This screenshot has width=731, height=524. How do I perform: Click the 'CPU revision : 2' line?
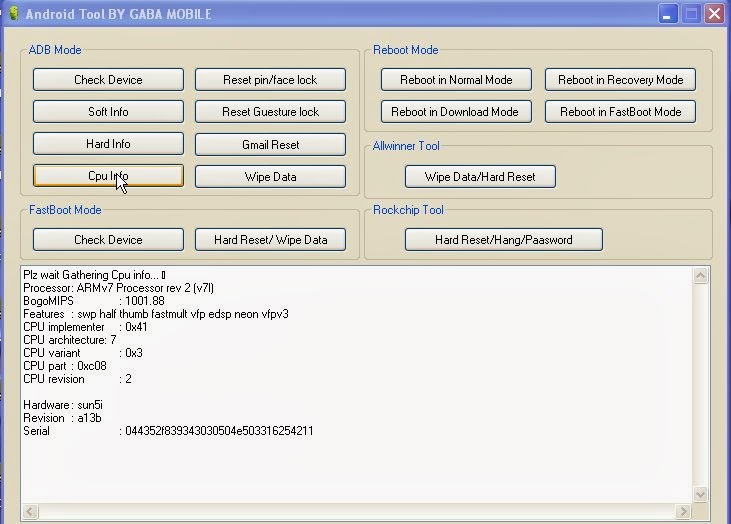tap(77, 379)
